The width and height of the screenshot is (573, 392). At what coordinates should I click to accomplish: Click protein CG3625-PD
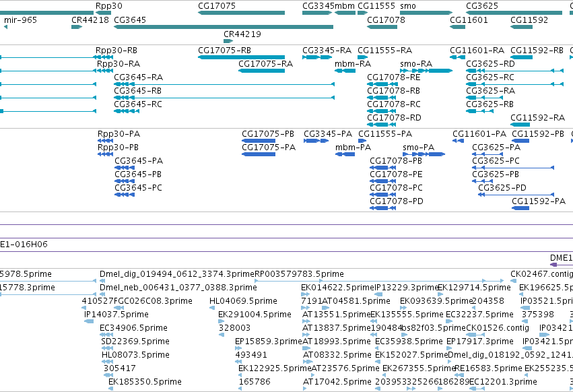[x=502, y=188]
